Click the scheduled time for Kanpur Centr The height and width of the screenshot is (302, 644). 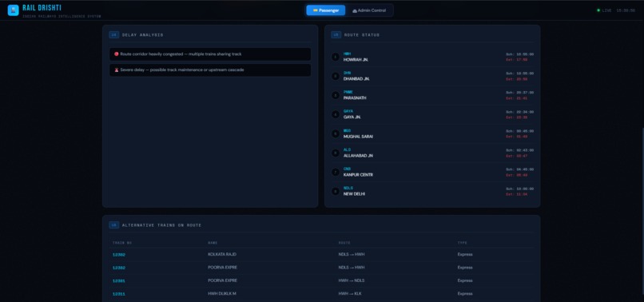pos(519,169)
